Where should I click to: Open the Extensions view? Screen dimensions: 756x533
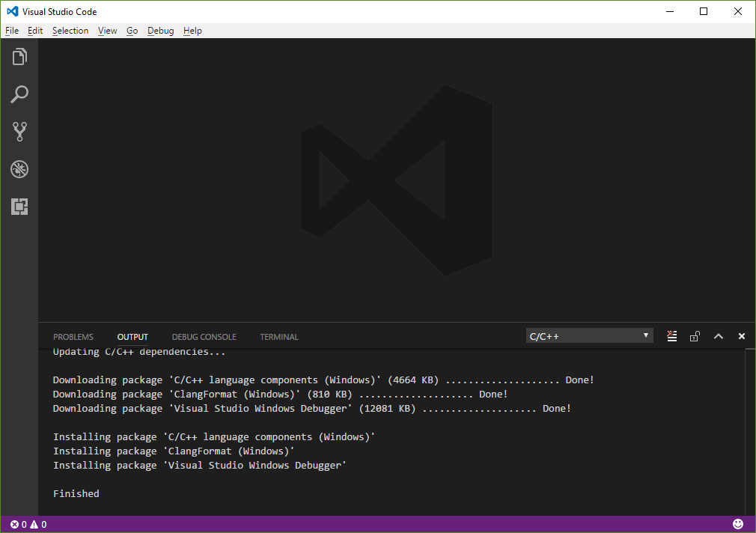(19, 207)
